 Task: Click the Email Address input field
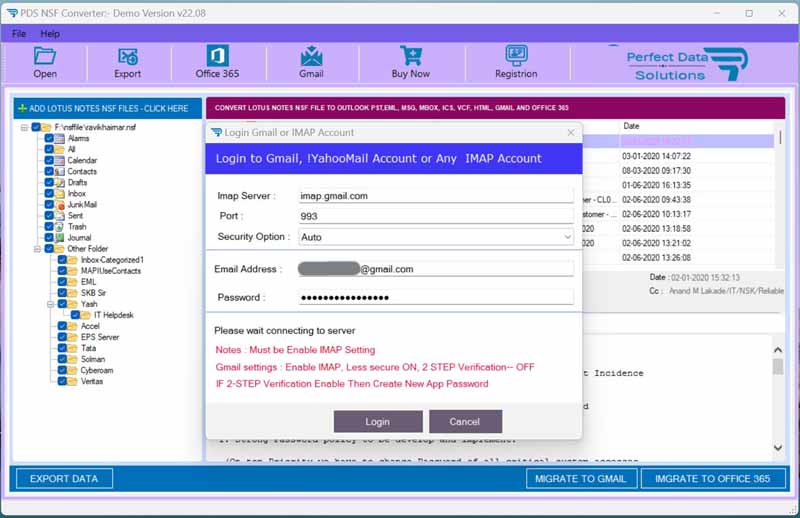coord(436,269)
